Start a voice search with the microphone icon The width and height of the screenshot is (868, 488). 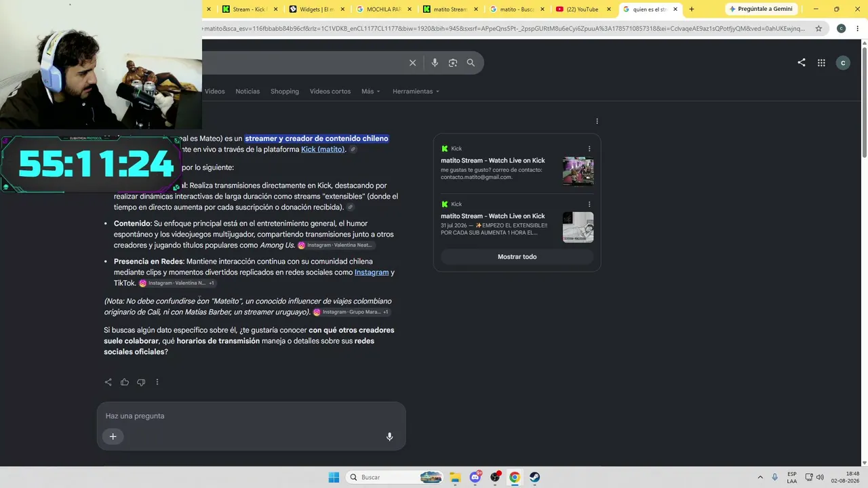click(435, 63)
